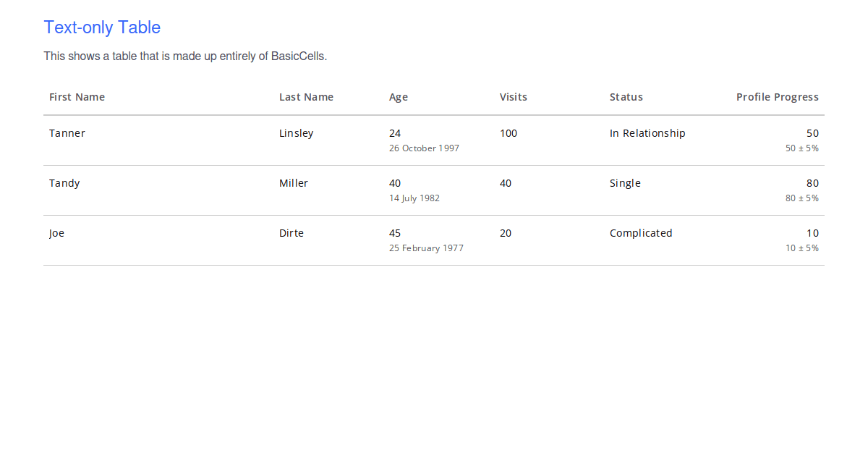Viewport: 868px width, 456px height.
Task: Click the Miller last name cell
Action: coord(294,182)
